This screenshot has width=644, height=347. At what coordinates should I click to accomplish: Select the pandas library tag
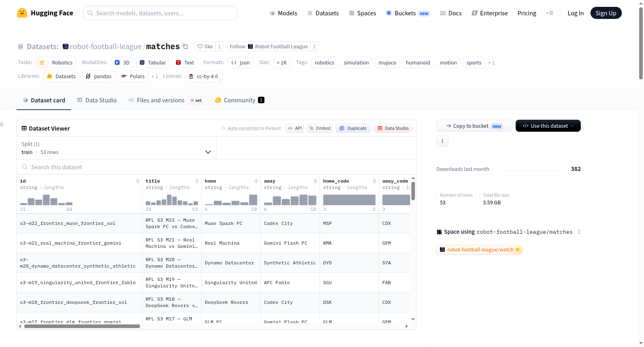[x=99, y=76]
